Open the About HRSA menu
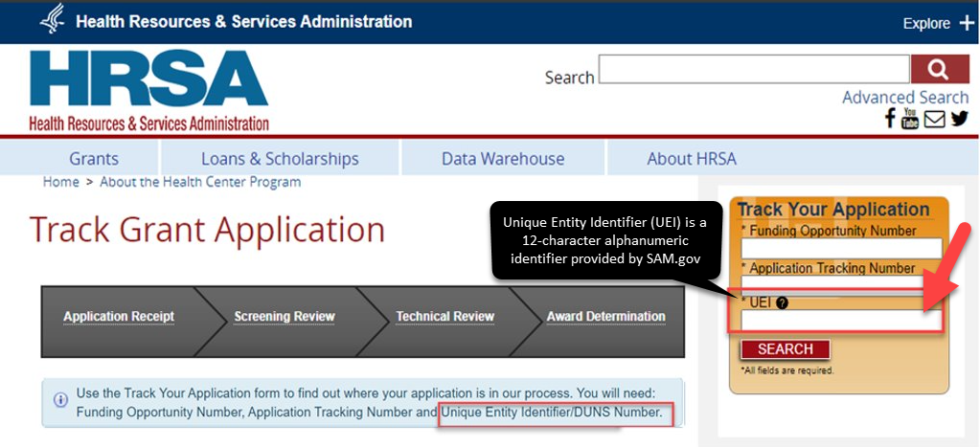This screenshot has width=980, height=447. coord(692,159)
